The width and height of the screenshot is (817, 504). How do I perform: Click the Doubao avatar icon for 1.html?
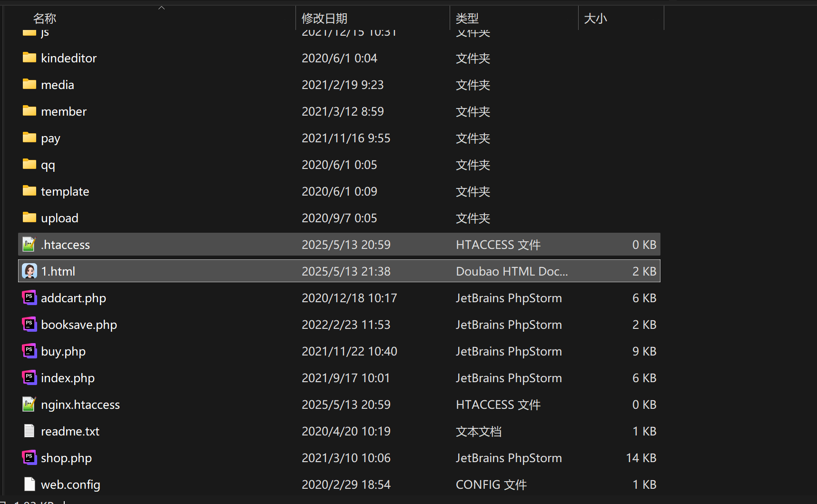(x=29, y=271)
